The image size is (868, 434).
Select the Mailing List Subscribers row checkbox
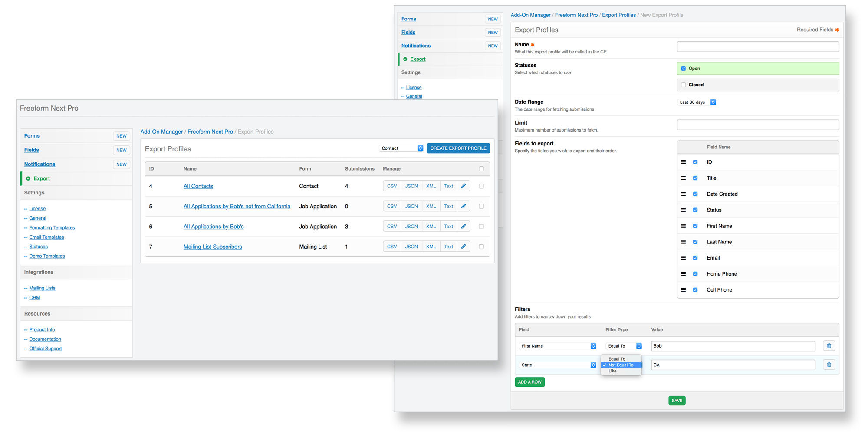[481, 247]
